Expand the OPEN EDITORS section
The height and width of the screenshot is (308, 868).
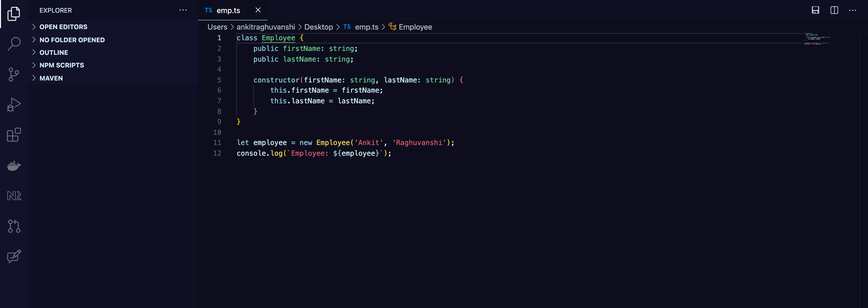click(63, 27)
